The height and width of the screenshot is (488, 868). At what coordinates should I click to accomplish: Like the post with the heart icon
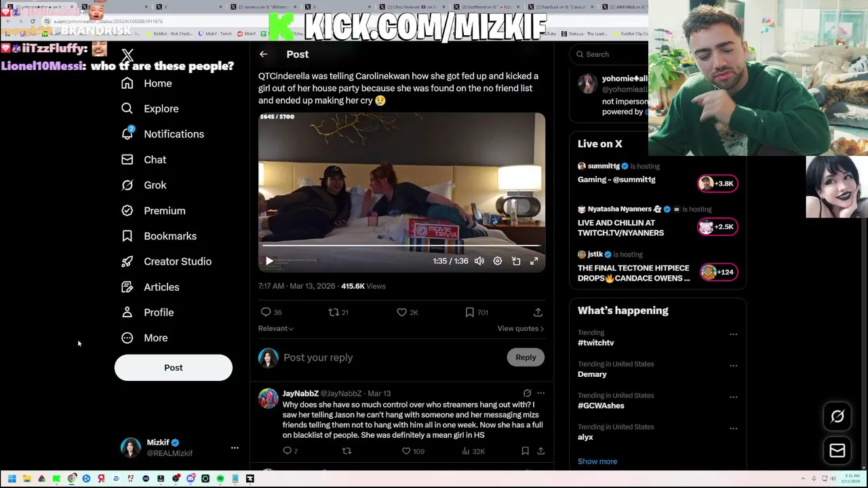[401, 312]
